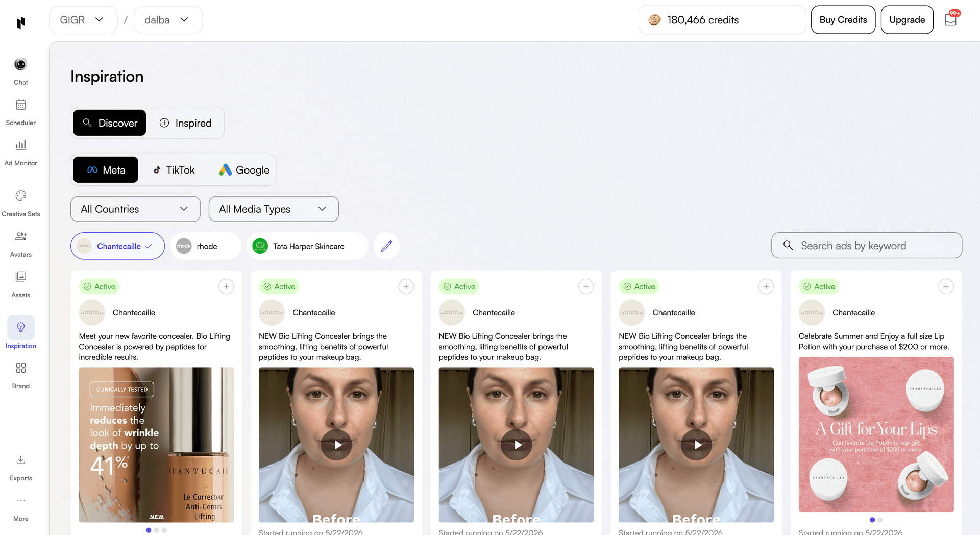Switch to the Discover tab
The height and width of the screenshot is (535, 980).
[x=109, y=123]
